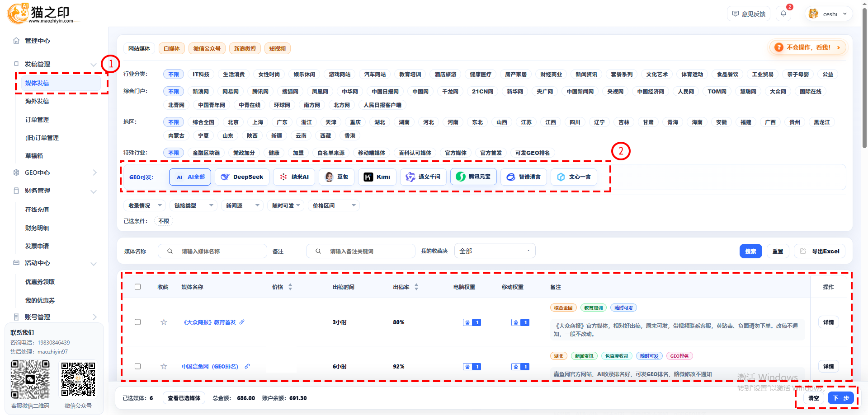Screen dimensions: 868x415
Task: Select the 可发GEO排名 filter
Action: pyautogui.click(x=533, y=153)
